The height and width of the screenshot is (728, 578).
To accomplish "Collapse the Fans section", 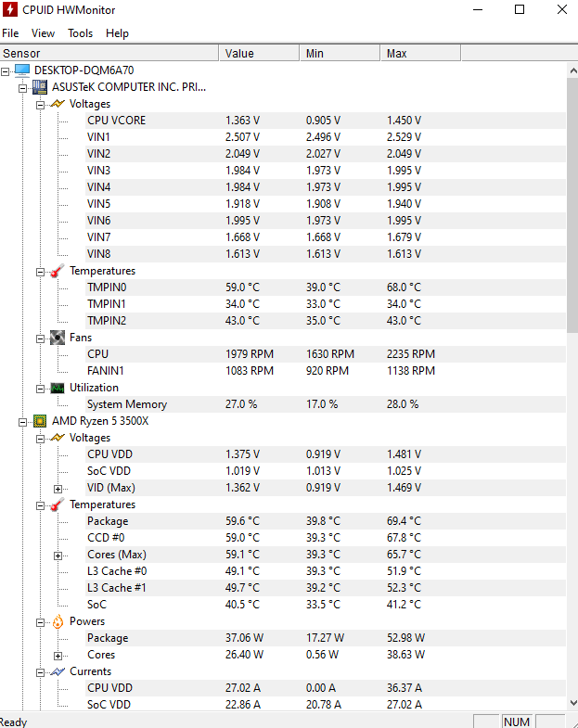I will click(41, 338).
